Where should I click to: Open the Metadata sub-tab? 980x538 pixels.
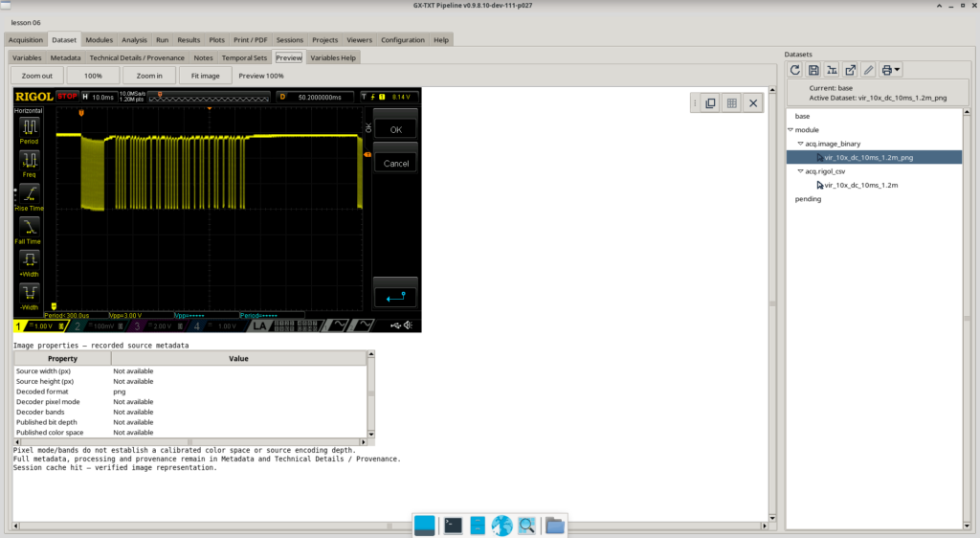tap(66, 57)
